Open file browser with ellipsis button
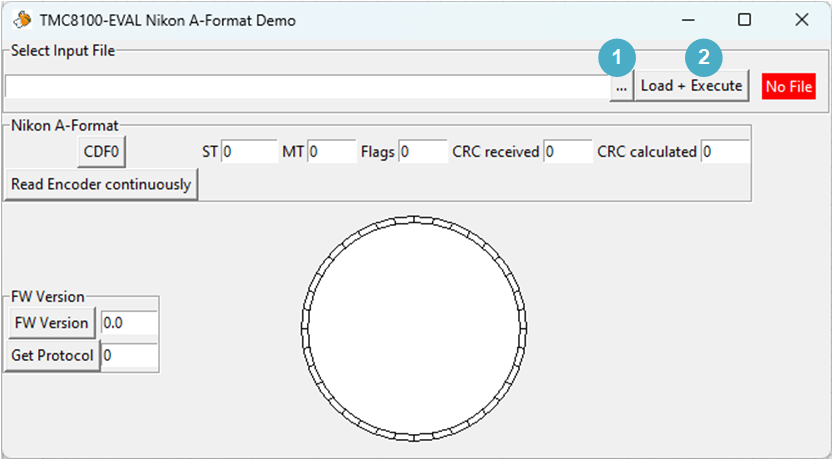833x460 pixels. tap(622, 86)
